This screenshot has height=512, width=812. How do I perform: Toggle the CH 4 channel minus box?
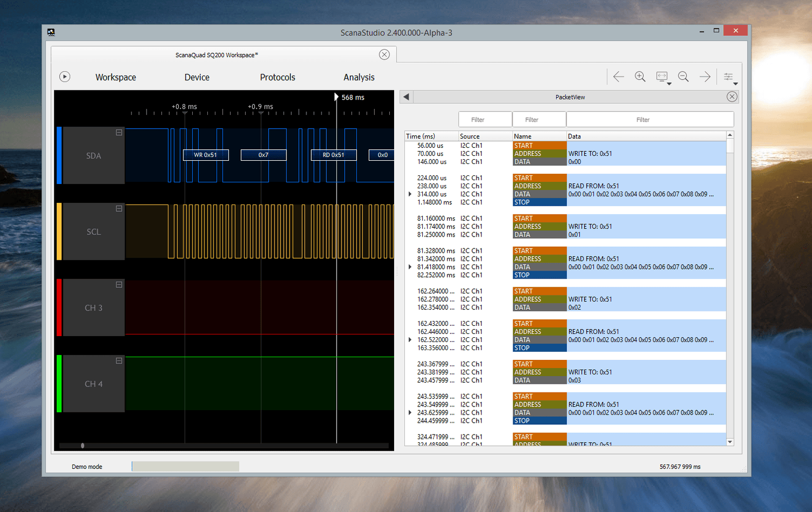(x=119, y=360)
